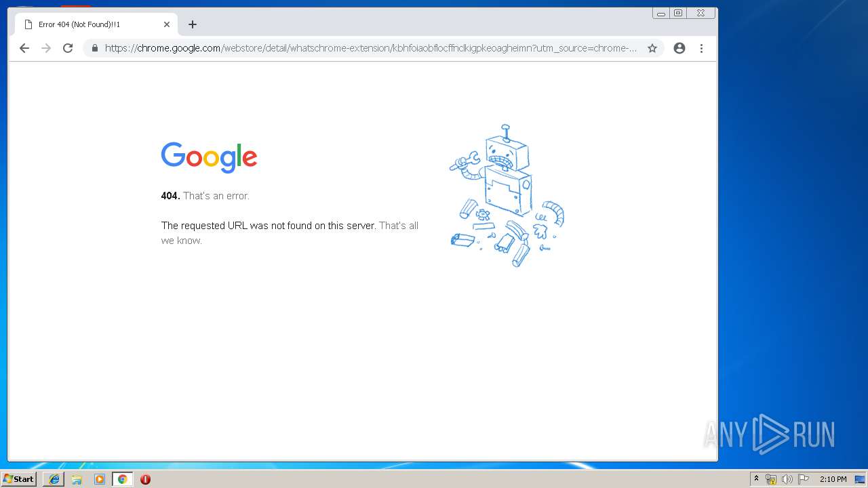Click the '404.' error text
This screenshot has height=488, width=868.
pos(170,196)
